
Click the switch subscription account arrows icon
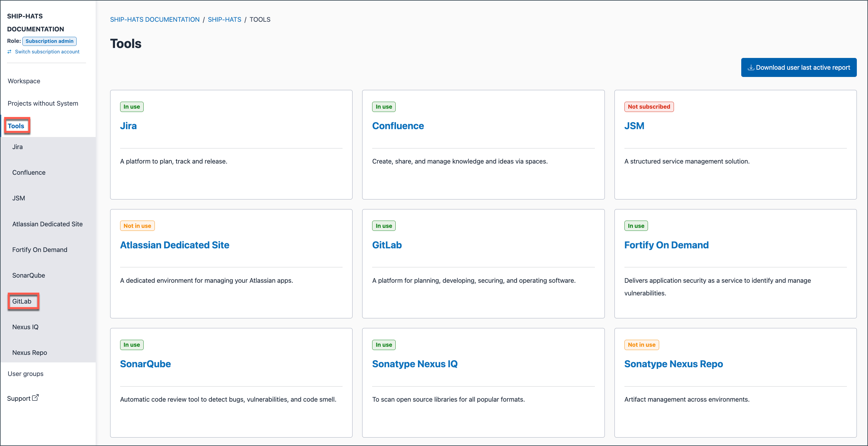tap(9, 52)
